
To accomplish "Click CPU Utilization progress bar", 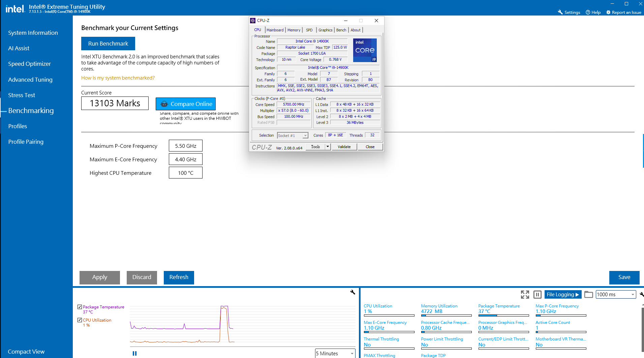I will click(389, 315).
